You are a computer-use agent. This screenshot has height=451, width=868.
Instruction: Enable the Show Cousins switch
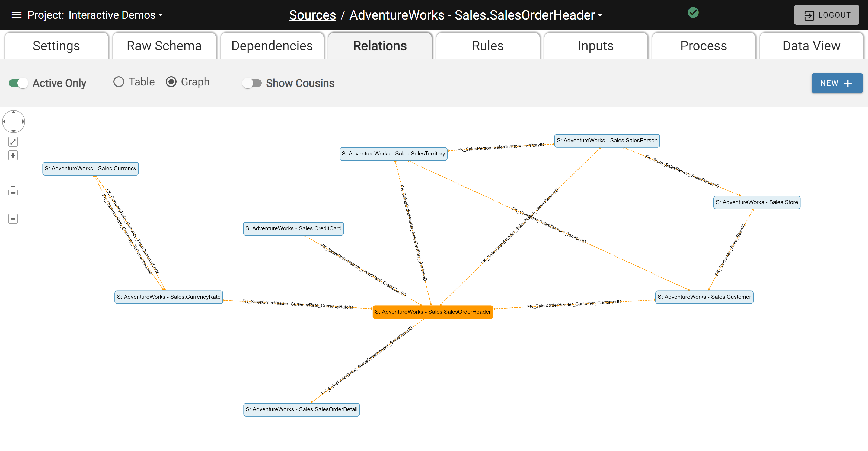click(252, 83)
